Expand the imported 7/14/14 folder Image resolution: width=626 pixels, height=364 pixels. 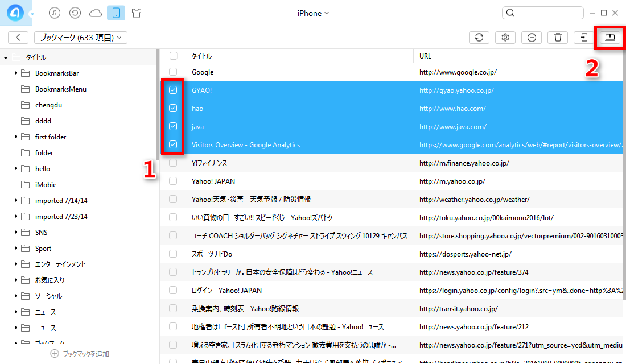point(15,200)
